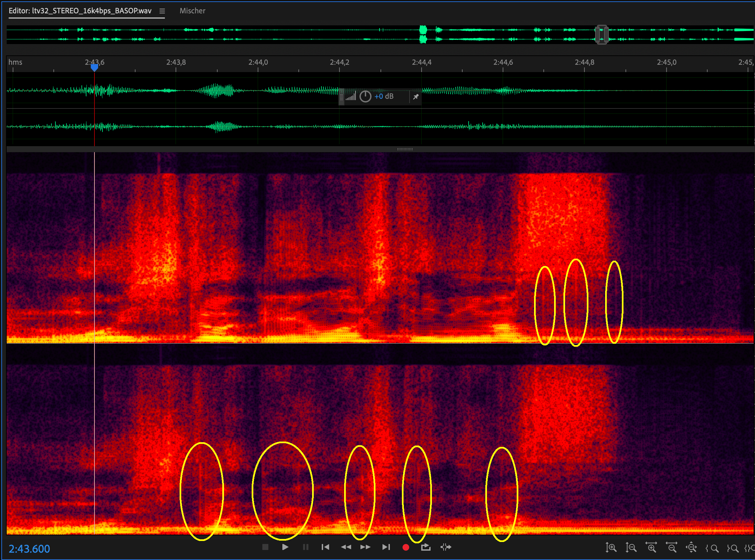Toggle loop playback icon
755x560 pixels.
coord(426,547)
